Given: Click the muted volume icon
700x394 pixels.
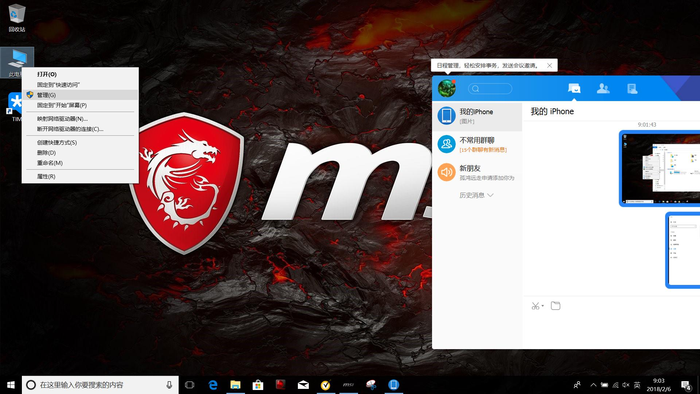Looking at the screenshot, I should click(x=626, y=385).
